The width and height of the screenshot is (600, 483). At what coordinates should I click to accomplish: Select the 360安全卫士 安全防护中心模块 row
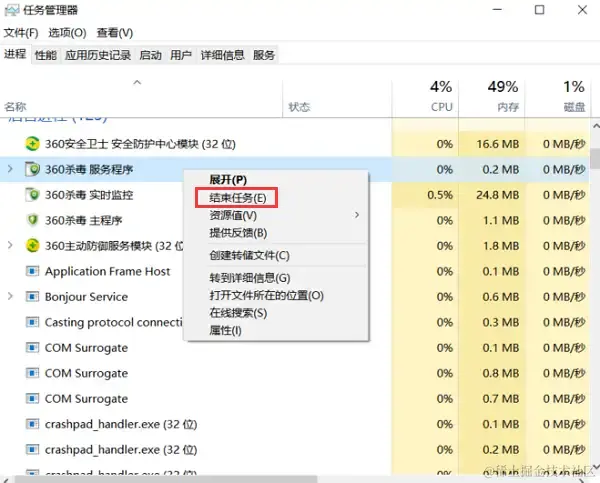(x=295, y=144)
